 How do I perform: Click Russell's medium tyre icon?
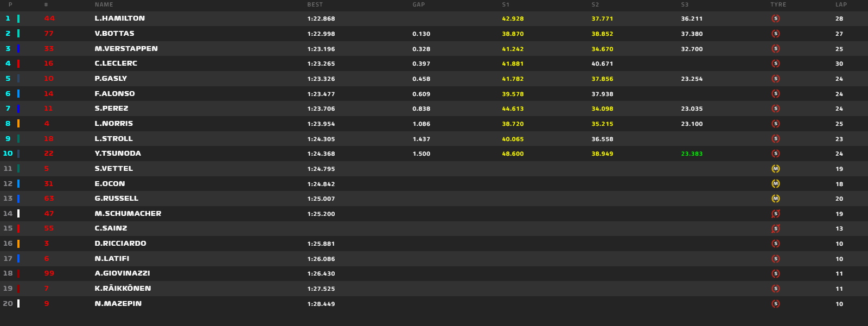(776, 199)
